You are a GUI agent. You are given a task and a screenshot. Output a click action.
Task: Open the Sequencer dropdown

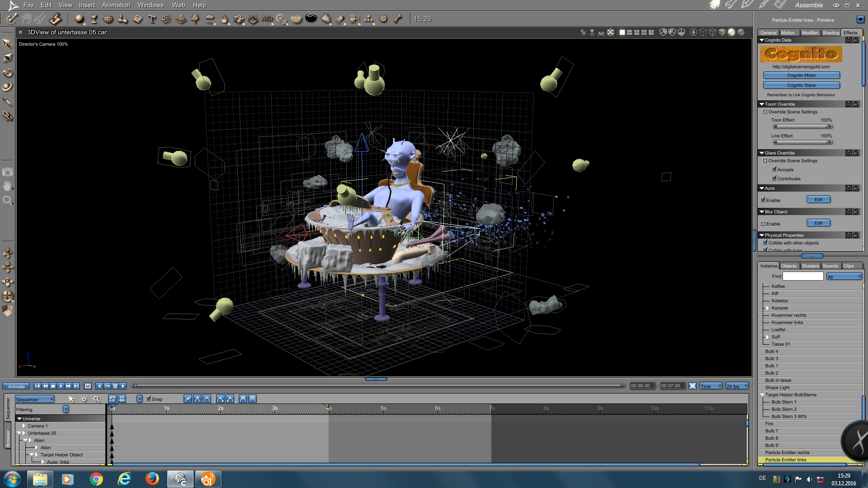point(35,399)
